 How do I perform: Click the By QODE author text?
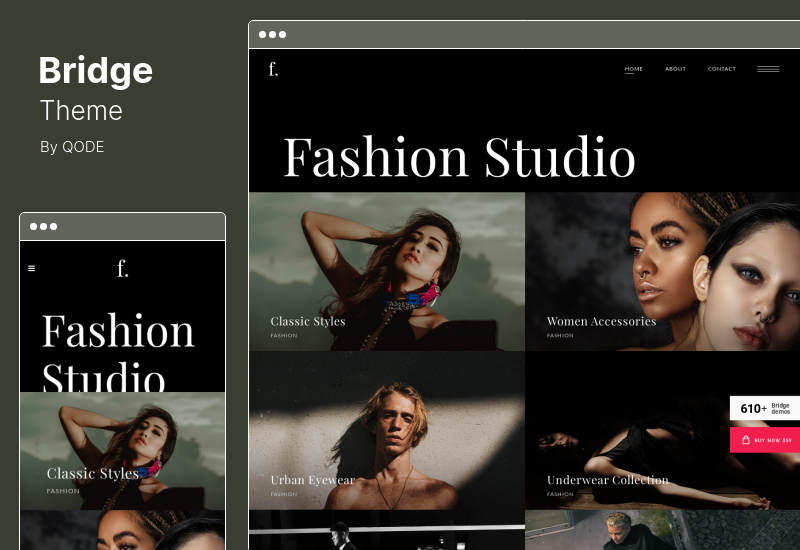pyautogui.click(x=72, y=147)
